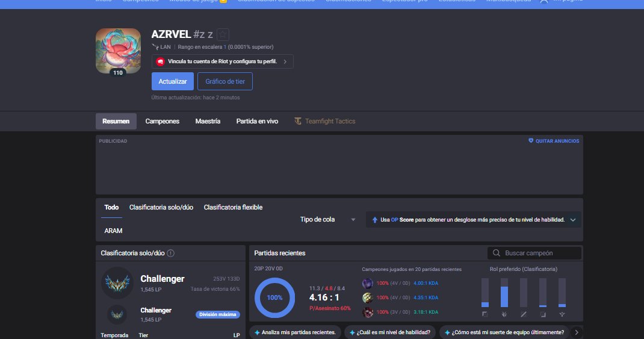644x339 pixels.
Task: Click the champion icon with 4.00:1 KDA
Action: (x=367, y=283)
